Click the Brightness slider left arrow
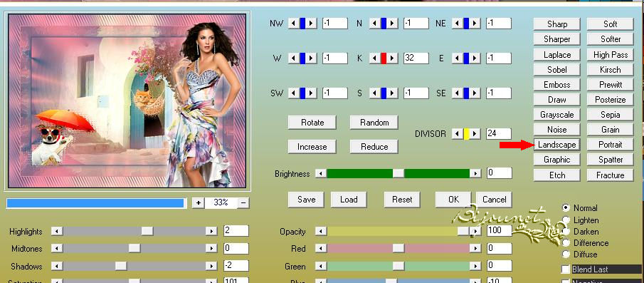644x283 pixels. tap(321, 174)
